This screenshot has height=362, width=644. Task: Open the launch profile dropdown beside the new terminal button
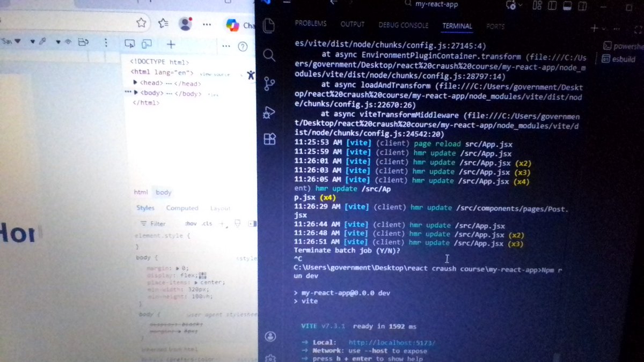603,29
